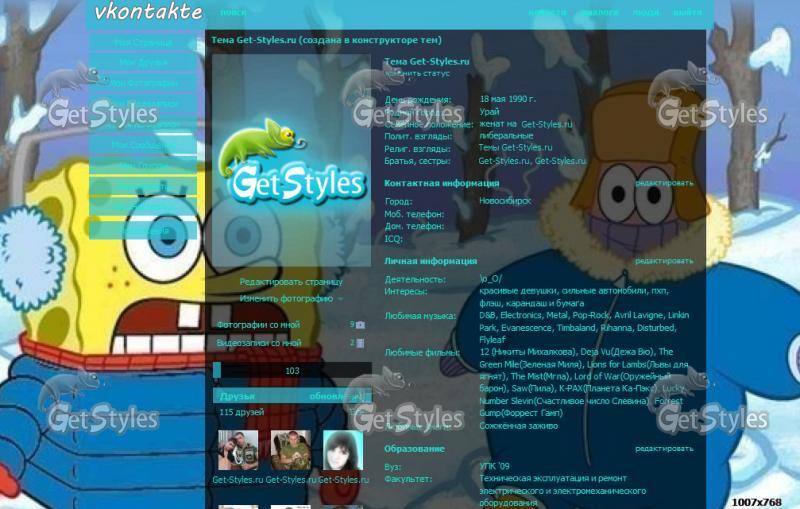Open the second friend's avatar photo
800x509 pixels.
pyautogui.click(x=290, y=451)
